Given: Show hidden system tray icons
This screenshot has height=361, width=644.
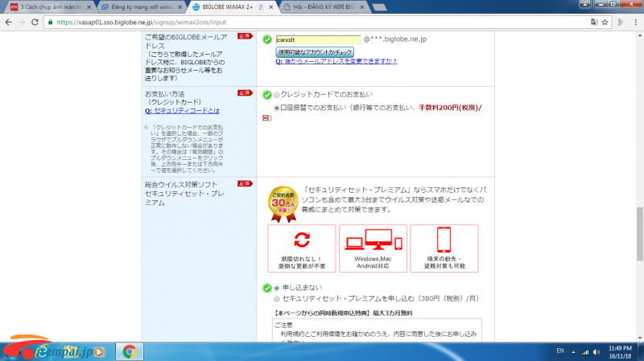Looking at the screenshot, I should pos(573,352).
